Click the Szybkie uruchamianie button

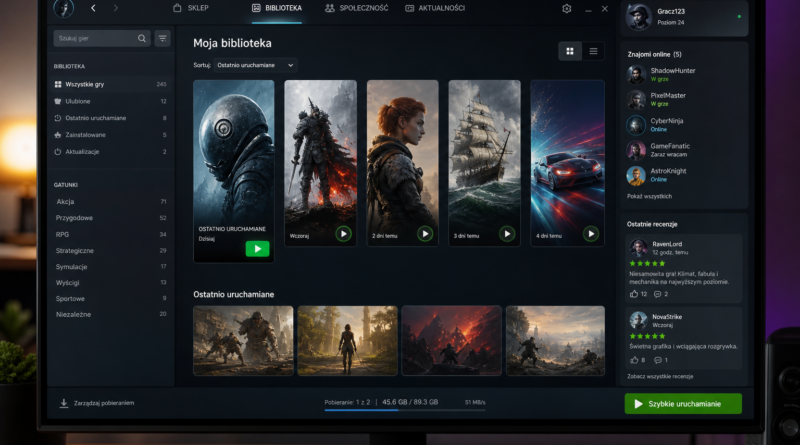(683, 404)
